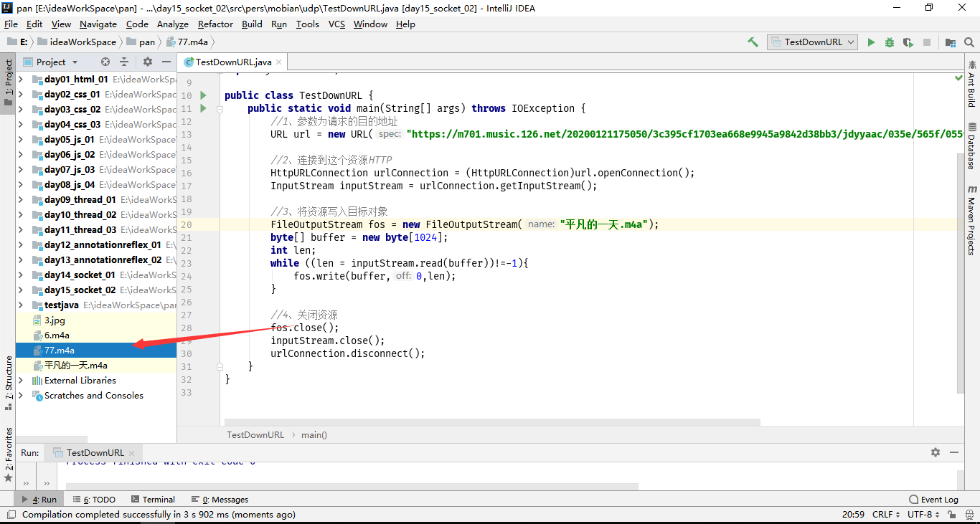This screenshot has height=524, width=980.
Task: Expand the testjava module
Action: point(21,305)
